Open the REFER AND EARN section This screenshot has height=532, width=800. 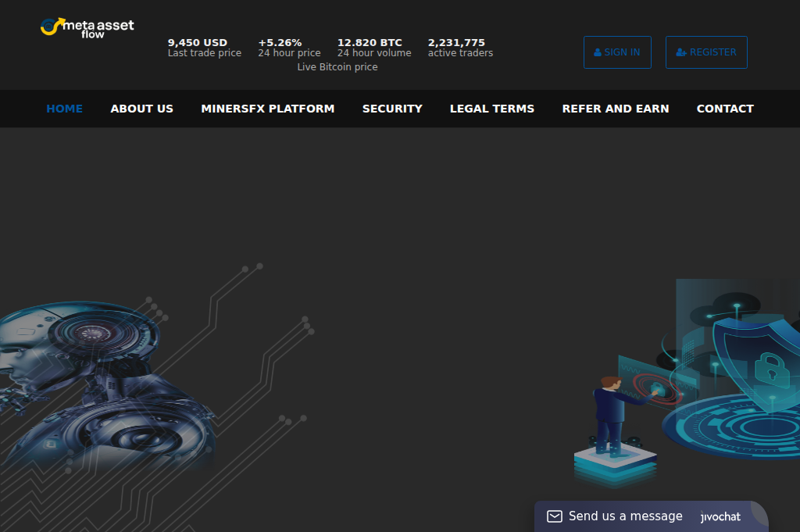coord(616,109)
